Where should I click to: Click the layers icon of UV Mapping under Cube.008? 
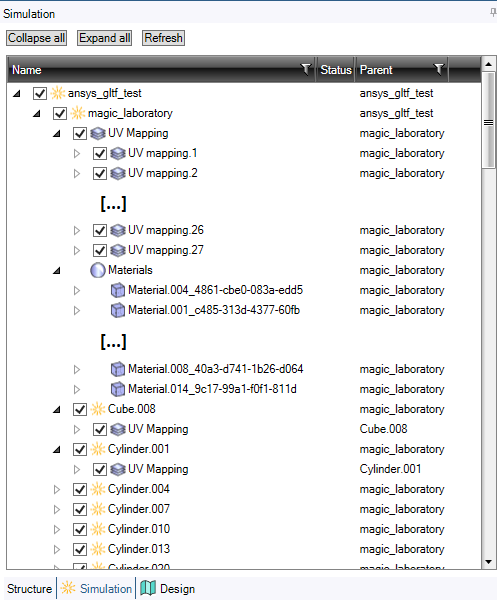click(x=118, y=429)
